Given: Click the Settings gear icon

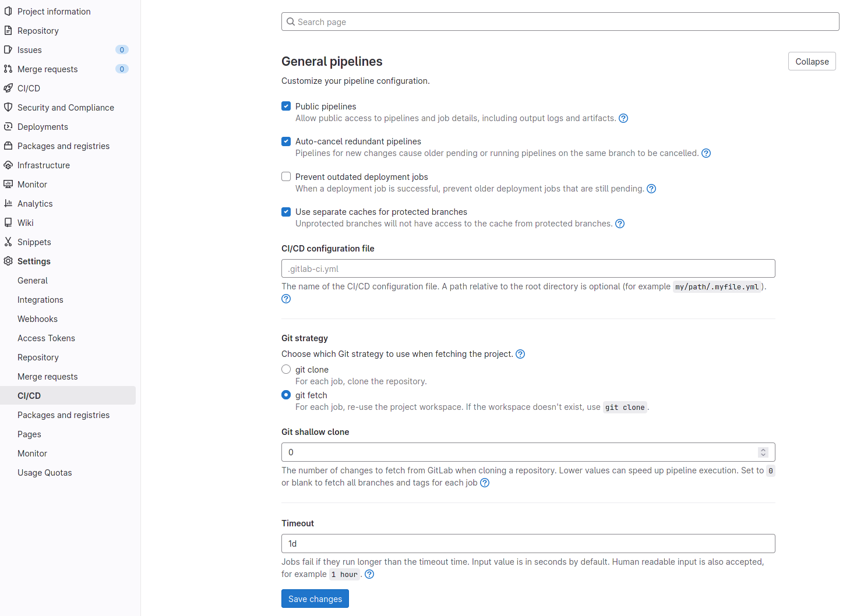Looking at the screenshot, I should (8, 261).
